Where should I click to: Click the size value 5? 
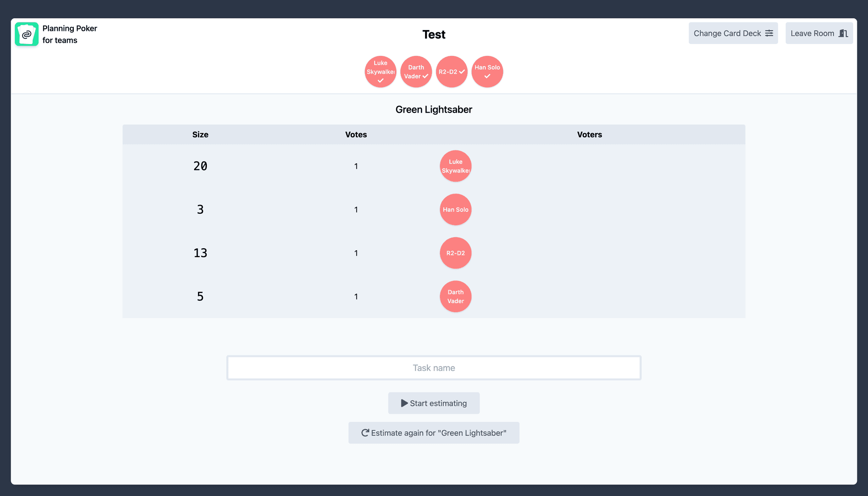(x=200, y=296)
